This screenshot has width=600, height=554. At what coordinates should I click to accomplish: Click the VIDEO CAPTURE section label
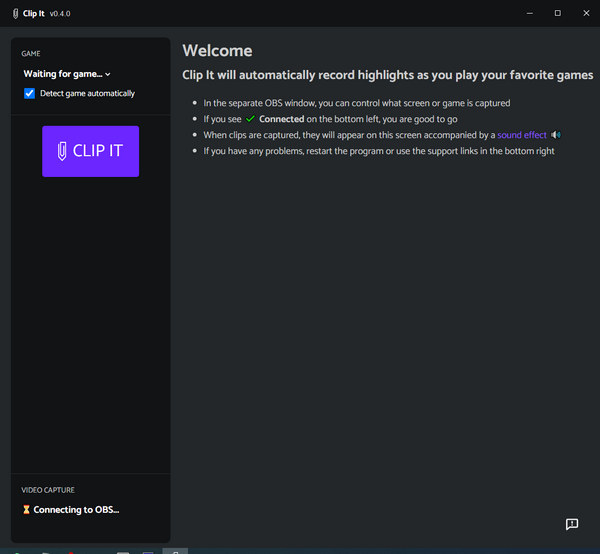(x=48, y=490)
